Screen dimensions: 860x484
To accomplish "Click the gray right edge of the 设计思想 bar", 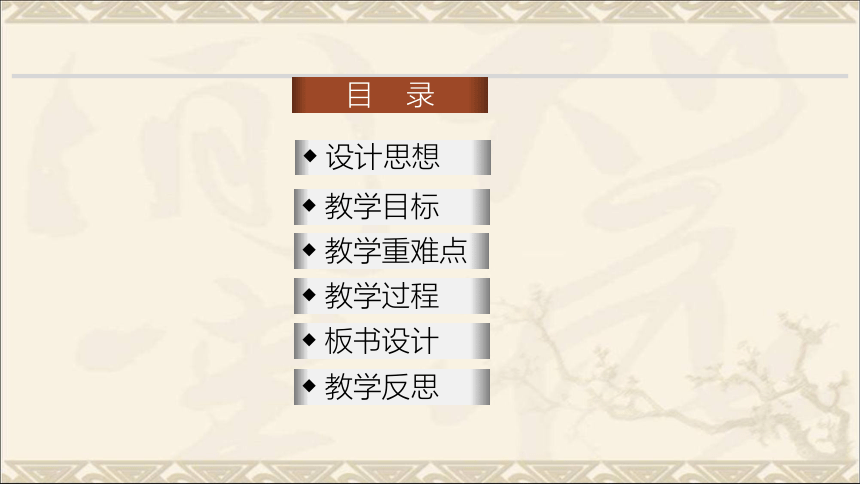I will (482, 157).
